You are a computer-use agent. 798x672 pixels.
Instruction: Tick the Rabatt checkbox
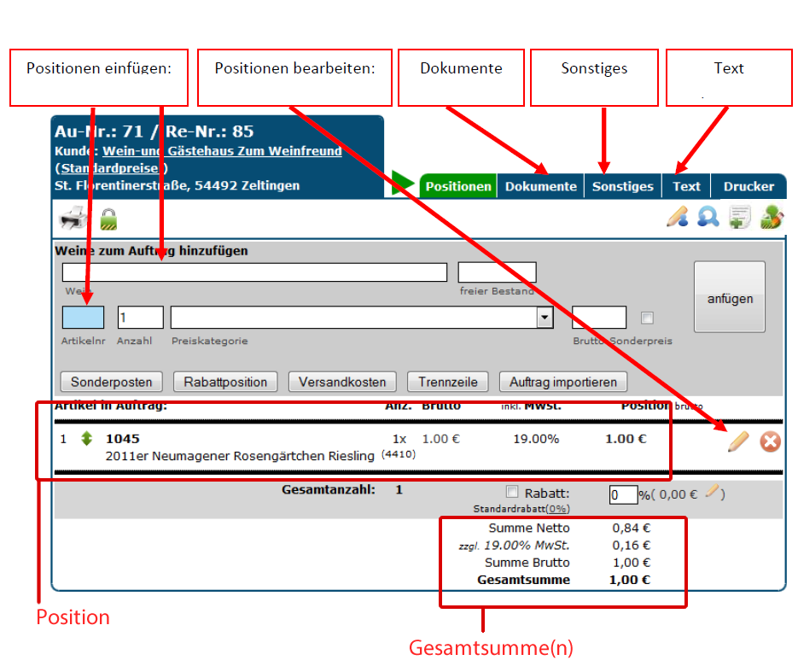(x=512, y=492)
